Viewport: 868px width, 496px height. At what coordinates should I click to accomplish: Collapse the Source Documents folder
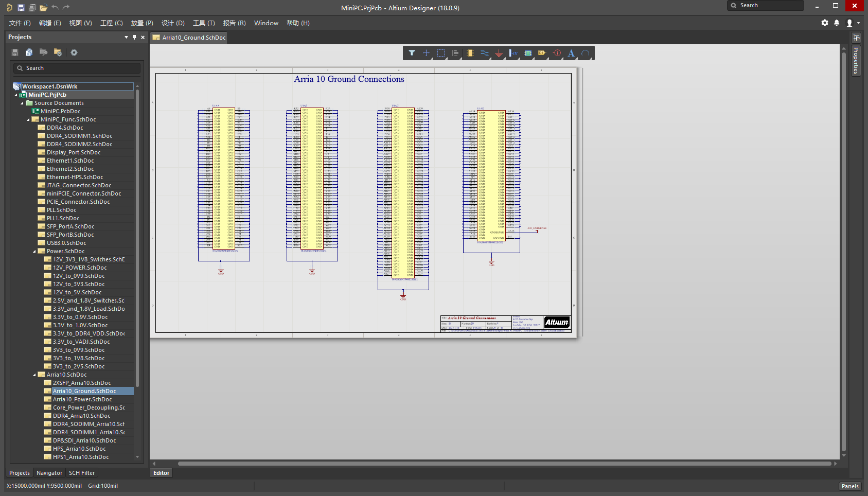[x=22, y=103]
